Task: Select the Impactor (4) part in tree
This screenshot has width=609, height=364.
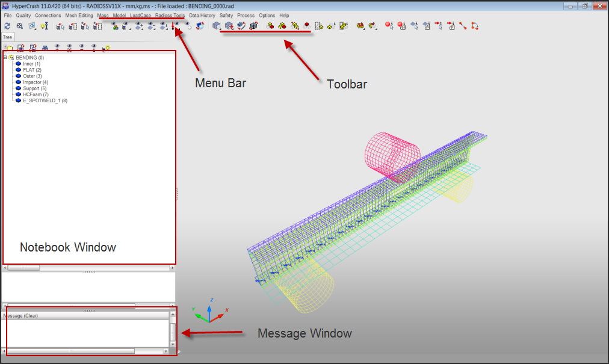Action: (35, 82)
